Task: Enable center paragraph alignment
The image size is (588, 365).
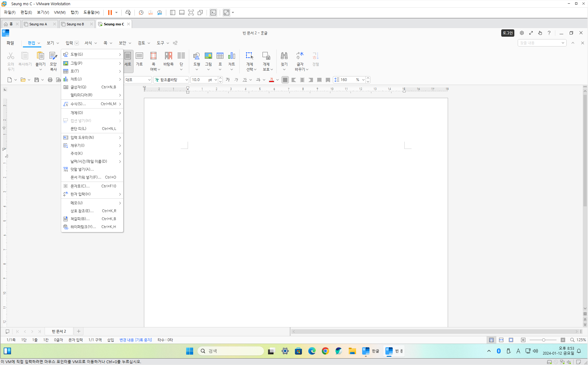Action: click(x=302, y=80)
